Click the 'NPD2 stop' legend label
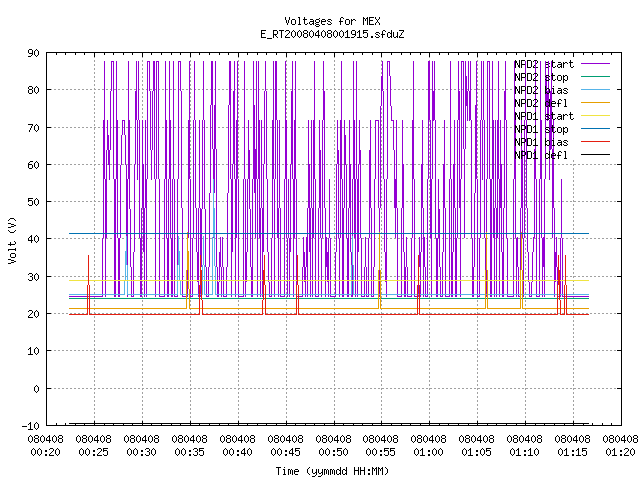The image size is (640, 480). pos(541,77)
